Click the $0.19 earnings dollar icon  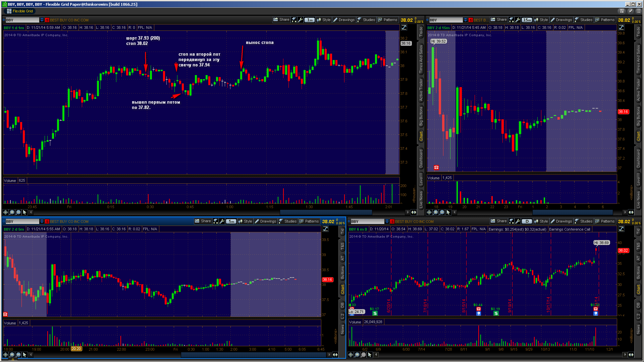point(496,313)
